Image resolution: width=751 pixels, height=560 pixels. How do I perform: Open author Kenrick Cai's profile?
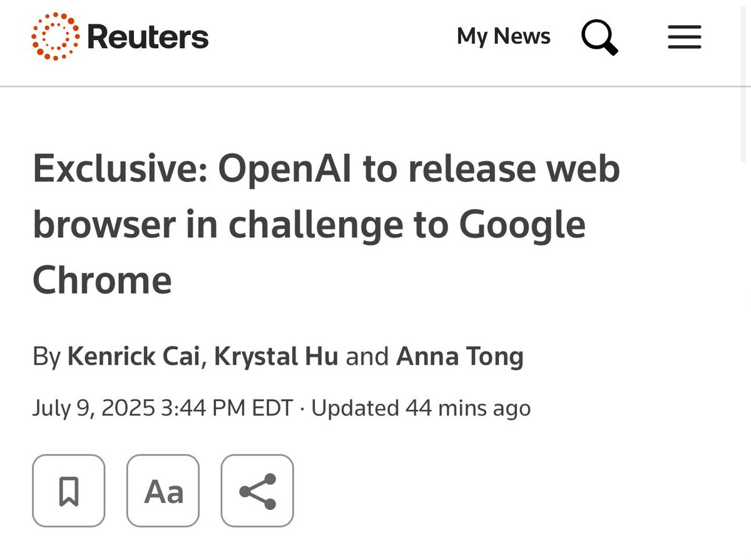tap(135, 357)
